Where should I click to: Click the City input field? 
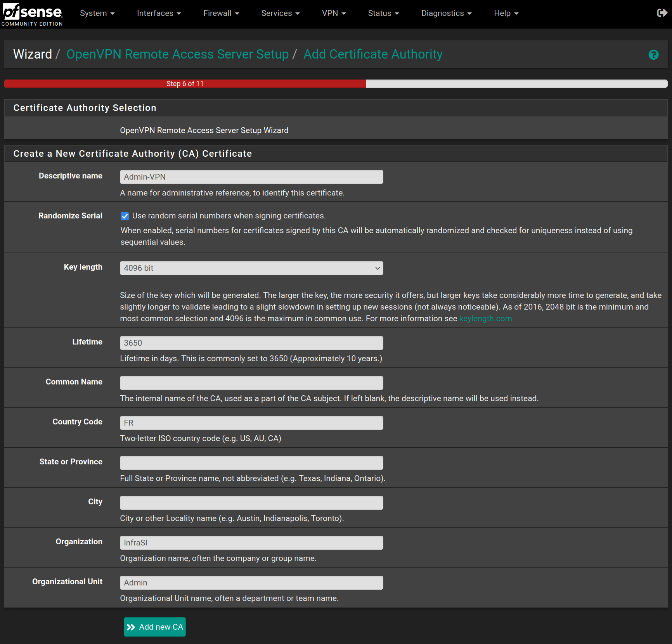pyautogui.click(x=251, y=503)
